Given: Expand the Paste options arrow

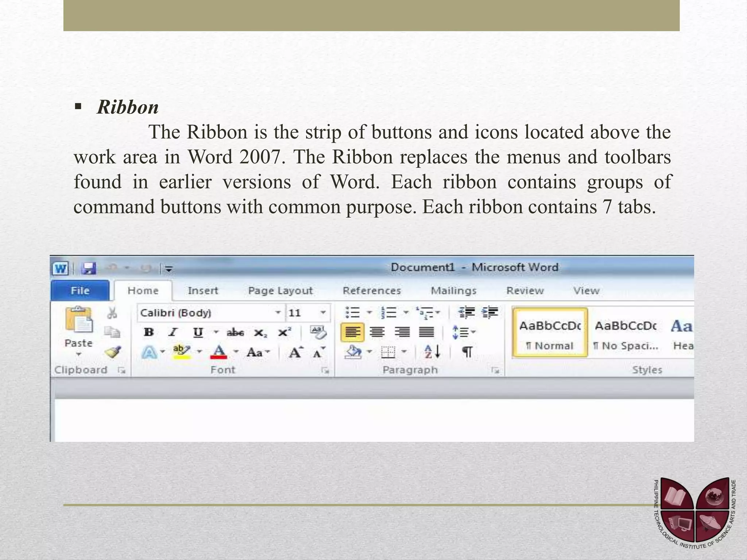Looking at the screenshot, I should (x=78, y=354).
